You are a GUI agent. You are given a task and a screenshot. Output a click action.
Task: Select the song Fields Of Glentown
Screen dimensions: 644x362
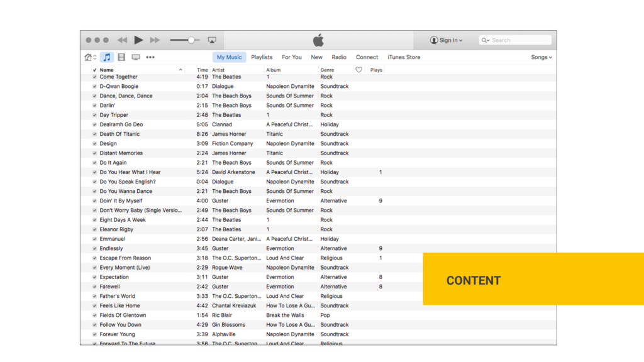point(123,315)
